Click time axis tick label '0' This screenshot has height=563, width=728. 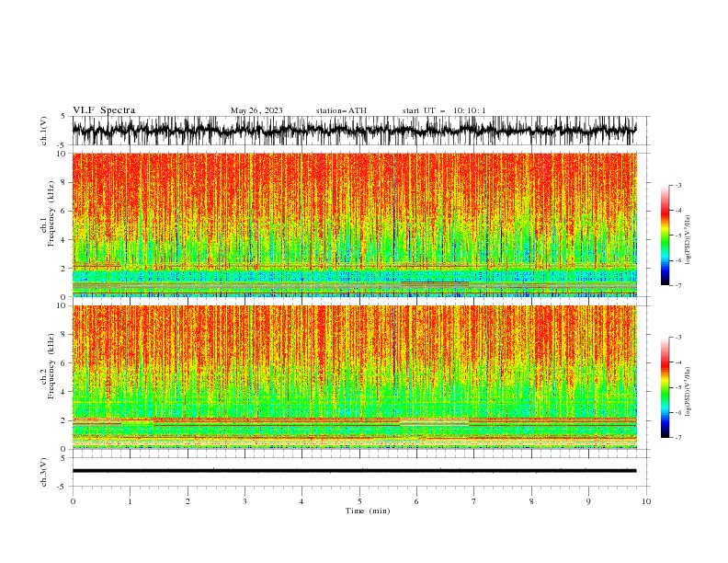pyautogui.click(x=73, y=501)
